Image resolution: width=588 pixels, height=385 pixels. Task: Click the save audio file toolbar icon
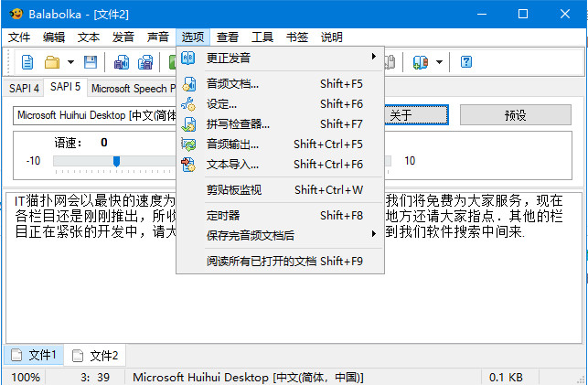click(x=122, y=62)
